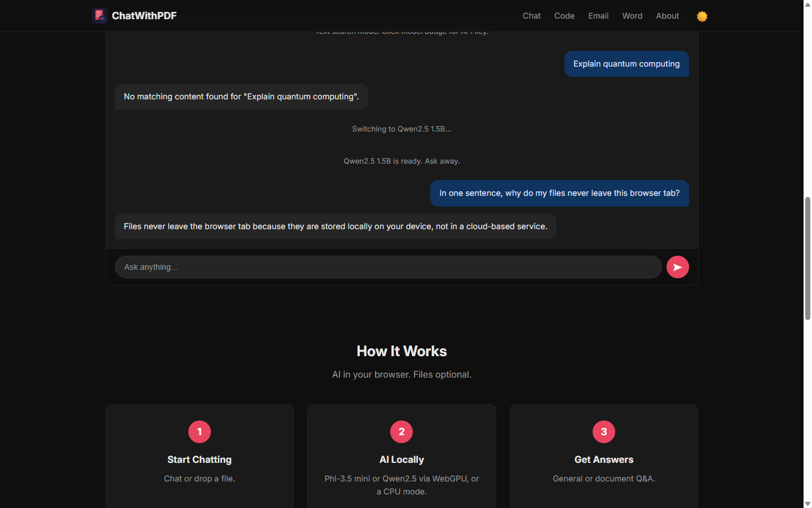Click the scrollbar up arrow
Image resolution: width=812 pixels, height=508 pixels.
pos(807,4)
